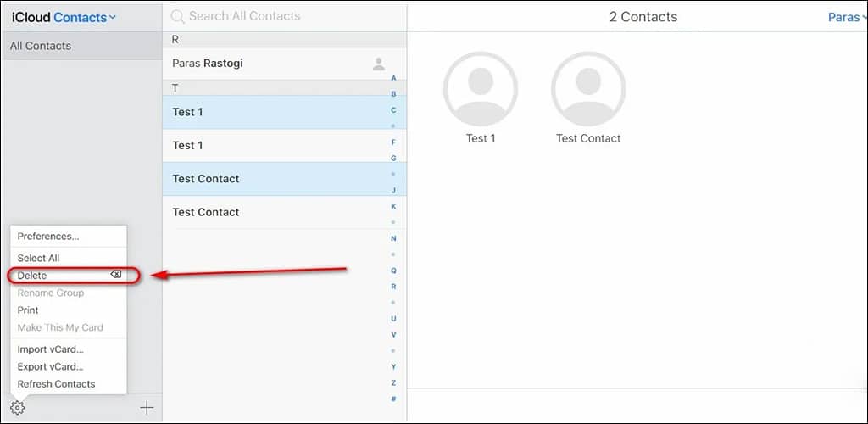Click the Test 1 avatar thumbnail
The height and width of the screenshot is (424, 868).
point(481,89)
